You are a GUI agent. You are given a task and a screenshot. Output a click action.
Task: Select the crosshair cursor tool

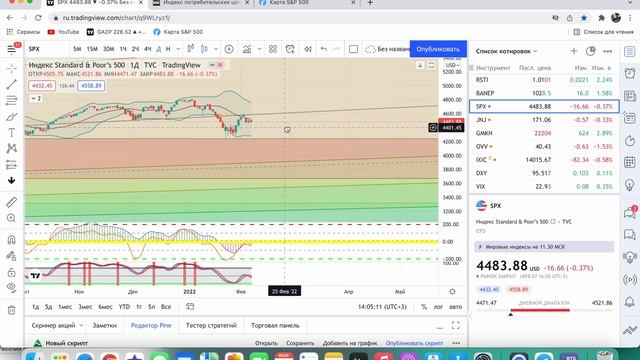[11, 68]
